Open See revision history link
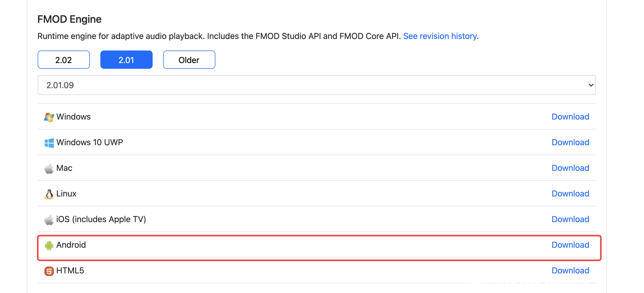The width and height of the screenshot is (644, 293). [440, 36]
